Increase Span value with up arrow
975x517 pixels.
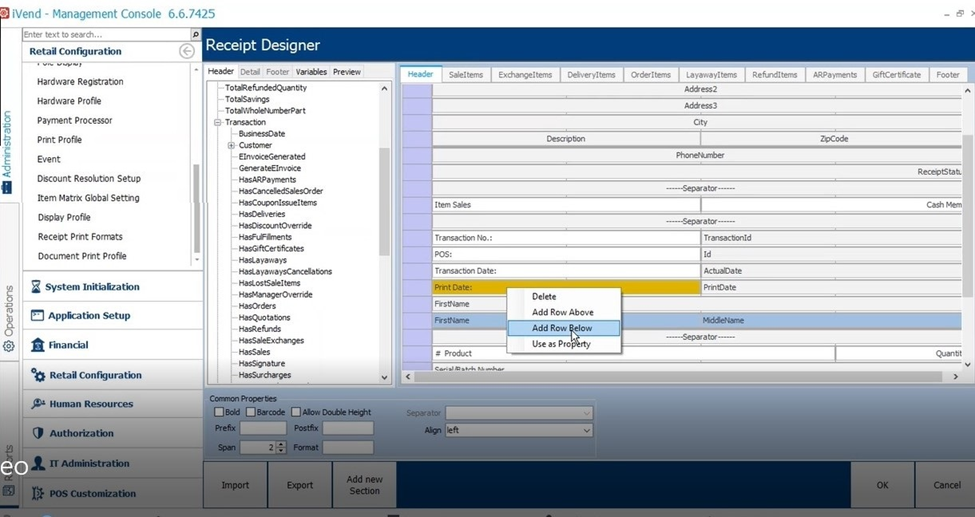[x=281, y=444]
